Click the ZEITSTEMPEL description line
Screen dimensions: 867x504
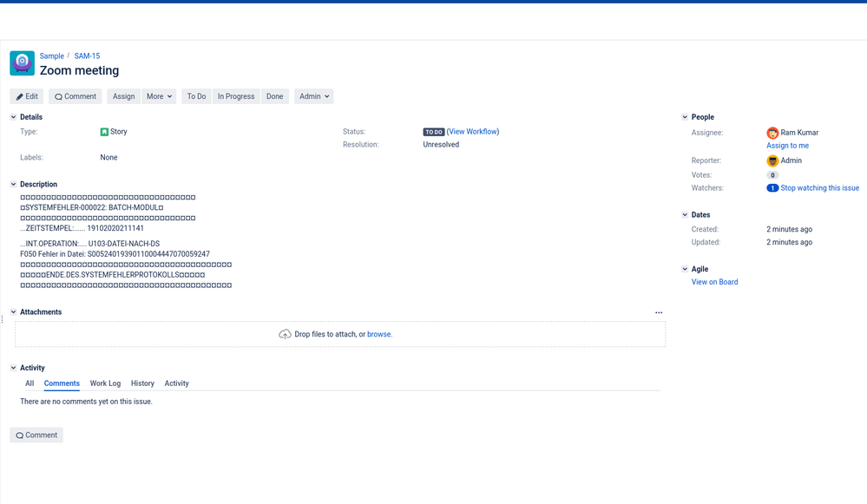[82, 228]
